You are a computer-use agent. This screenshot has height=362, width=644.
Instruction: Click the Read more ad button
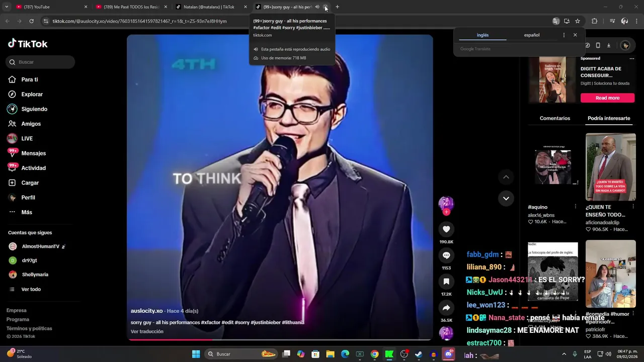pyautogui.click(x=607, y=98)
